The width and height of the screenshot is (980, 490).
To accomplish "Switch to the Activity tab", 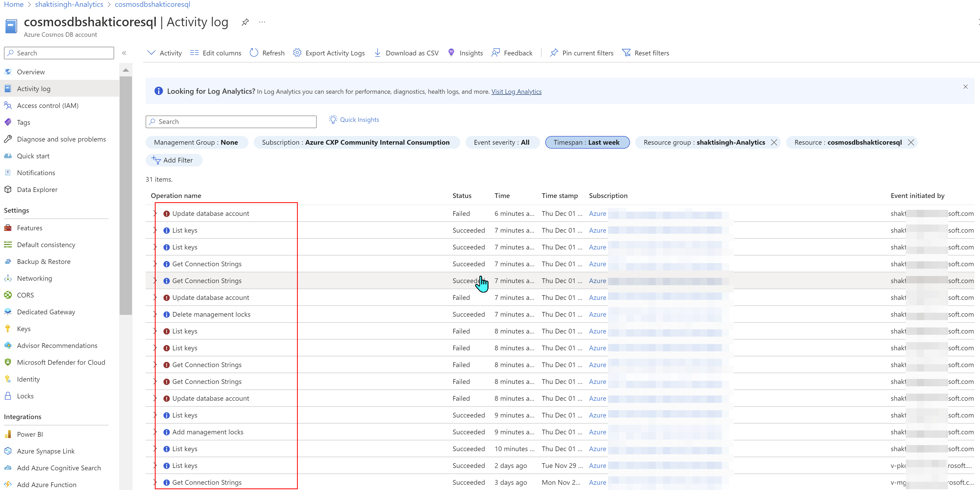I will pyautogui.click(x=164, y=53).
